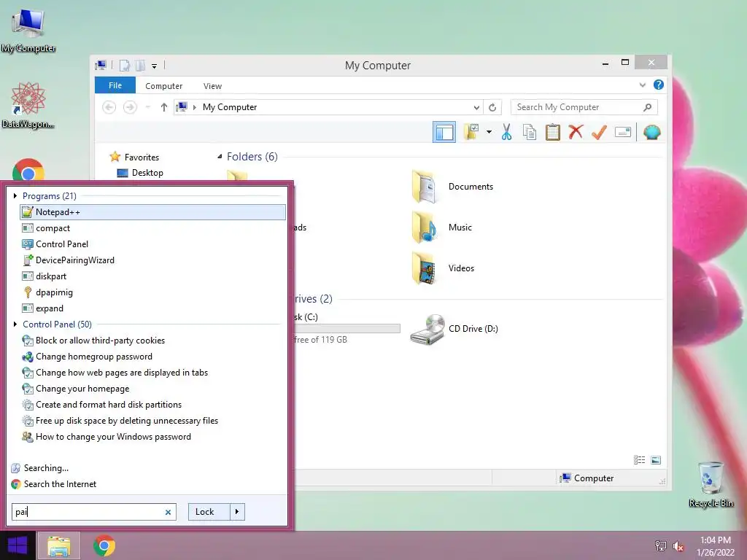The width and height of the screenshot is (747, 560).
Task: Click the Cut scissors icon
Action: coord(506,132)
